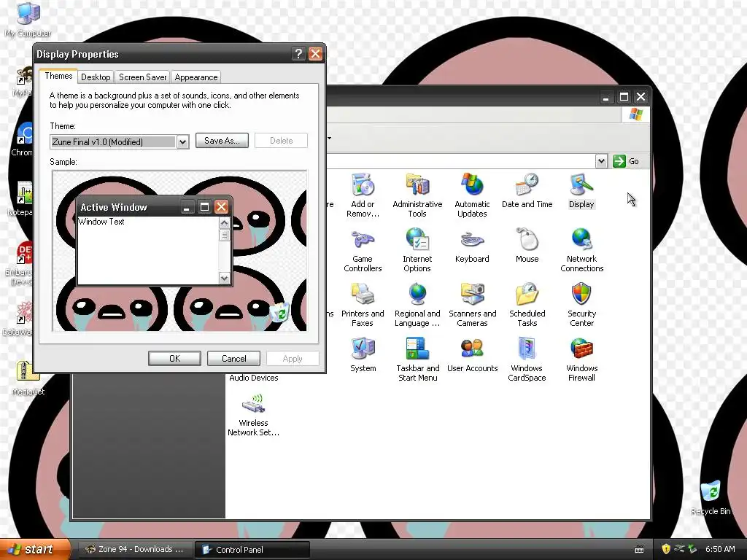Open Date and Time settings
The width and height of the screenshot is (747, 560).
pyautogui.click(x=527, y=190)
